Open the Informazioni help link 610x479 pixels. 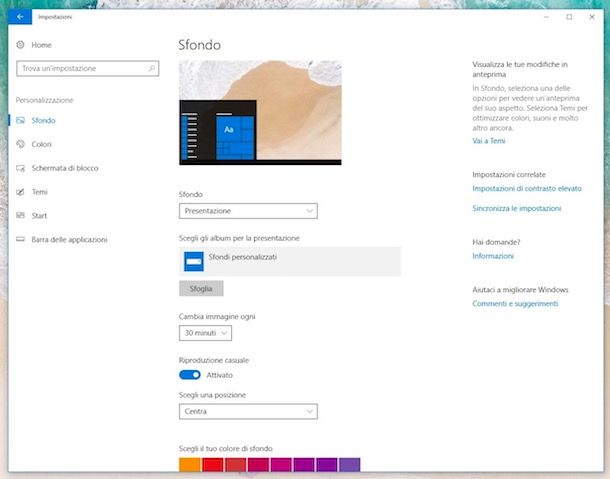[x=493, y=256]
